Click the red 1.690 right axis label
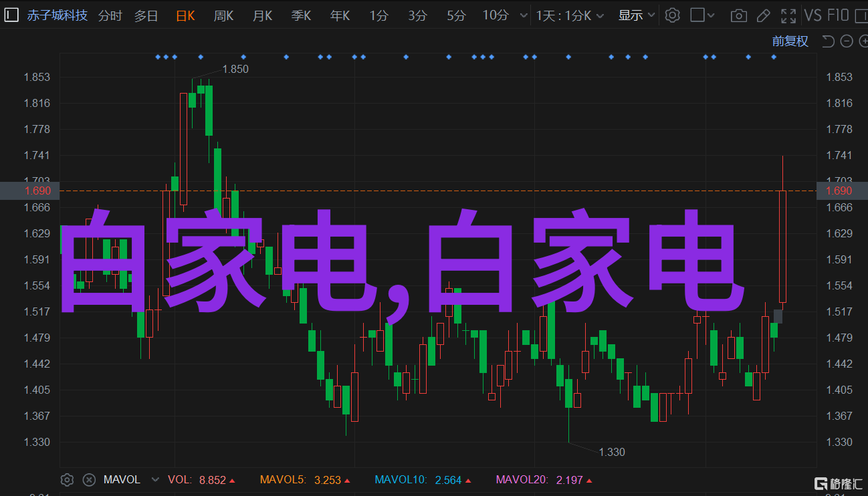 point(839,191)
